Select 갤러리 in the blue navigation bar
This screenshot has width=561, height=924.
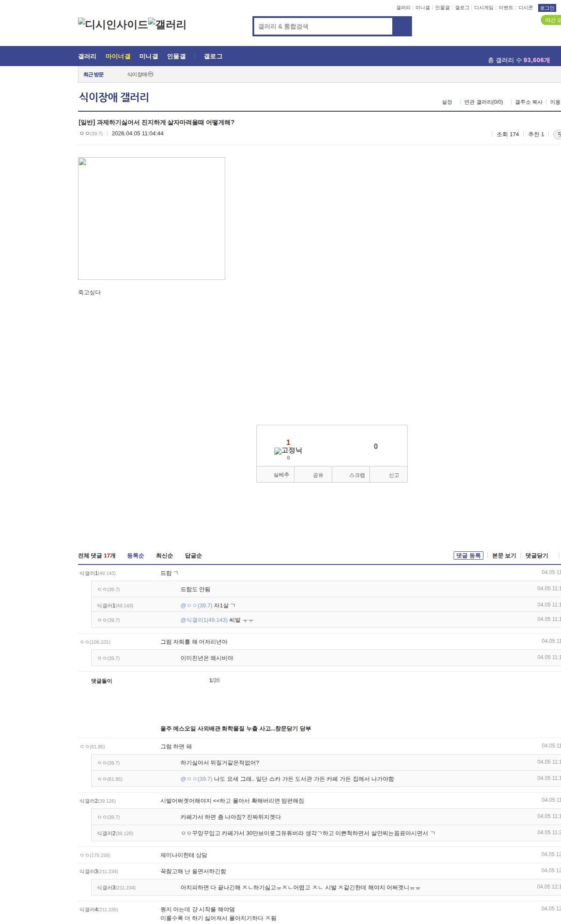point(87,56)
